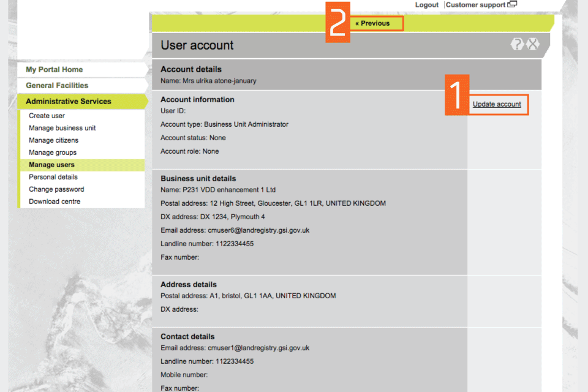Open the help hexagon question mark icon
Screen dimensions: 588x392
518,44
